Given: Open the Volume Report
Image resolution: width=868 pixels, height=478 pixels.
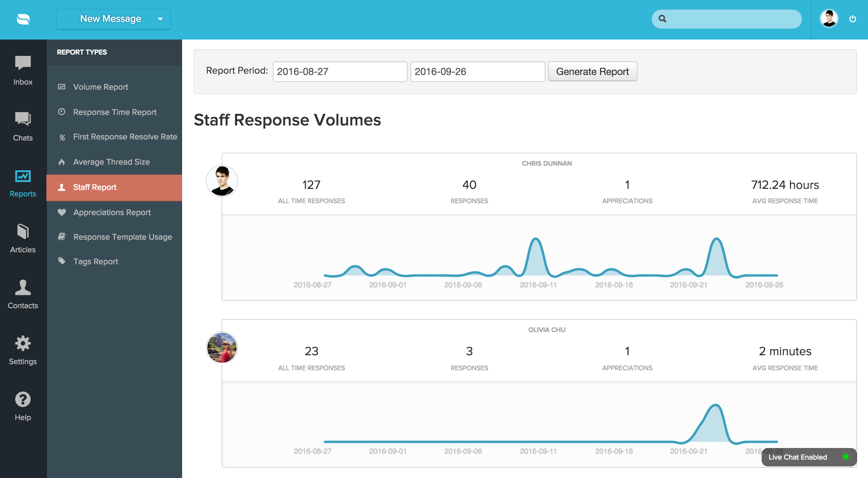Looking at the screenshot, I should [x=101, y=87].
